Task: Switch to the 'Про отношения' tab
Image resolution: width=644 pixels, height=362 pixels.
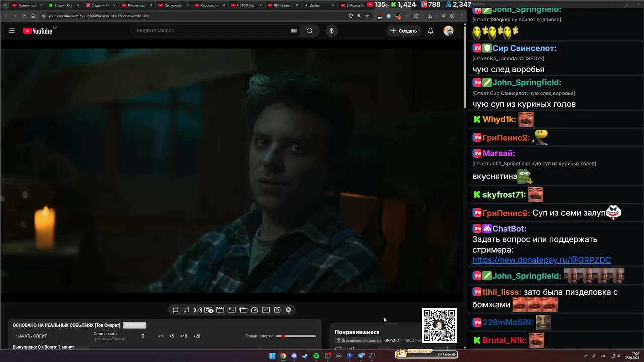Action: pos(174,5)
